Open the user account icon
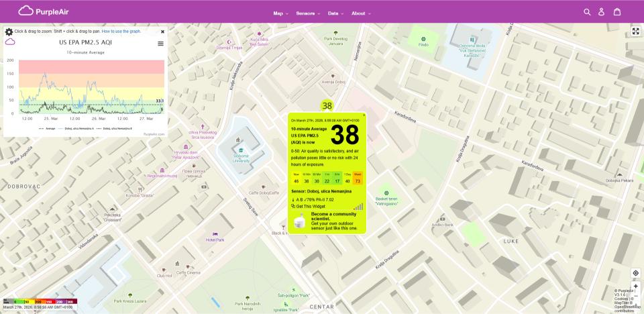644x314 pixels. point(601,12)
